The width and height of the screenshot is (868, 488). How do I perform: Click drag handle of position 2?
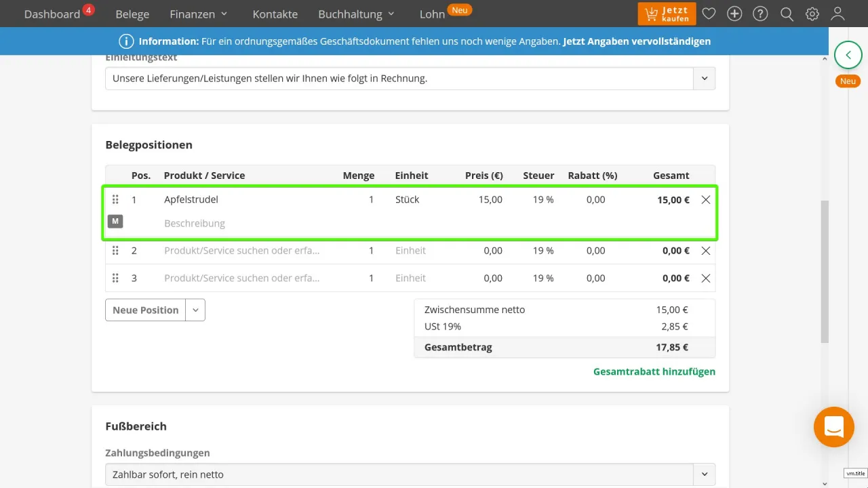115,251
